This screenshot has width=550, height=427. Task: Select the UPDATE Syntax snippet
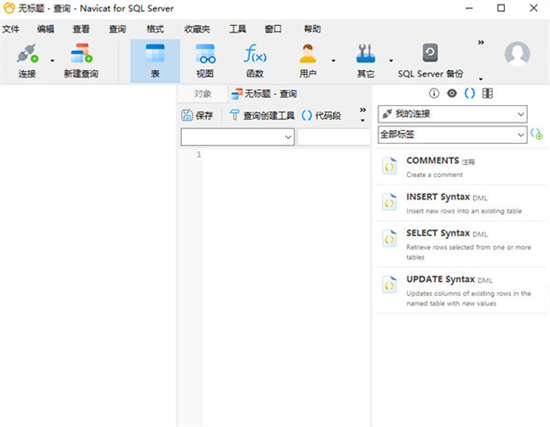click(x=461, y=291)
